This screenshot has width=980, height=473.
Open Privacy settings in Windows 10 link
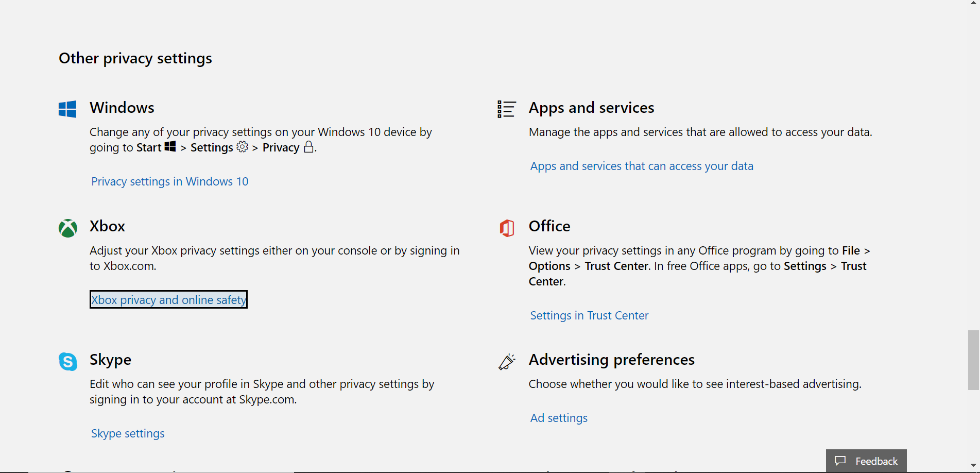[169, 181]
